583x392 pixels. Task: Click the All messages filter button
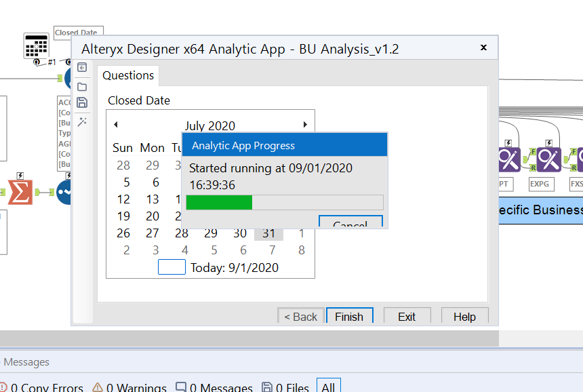pyautogui.click(x=329, y=386)
